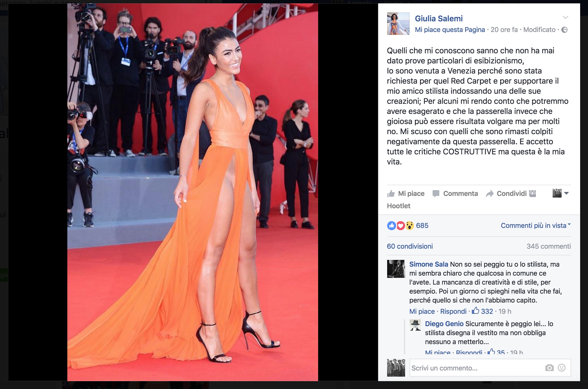Click the like icon beside 332 on Simone's comment
Viewport: 588px width, 389px height.
476,310
